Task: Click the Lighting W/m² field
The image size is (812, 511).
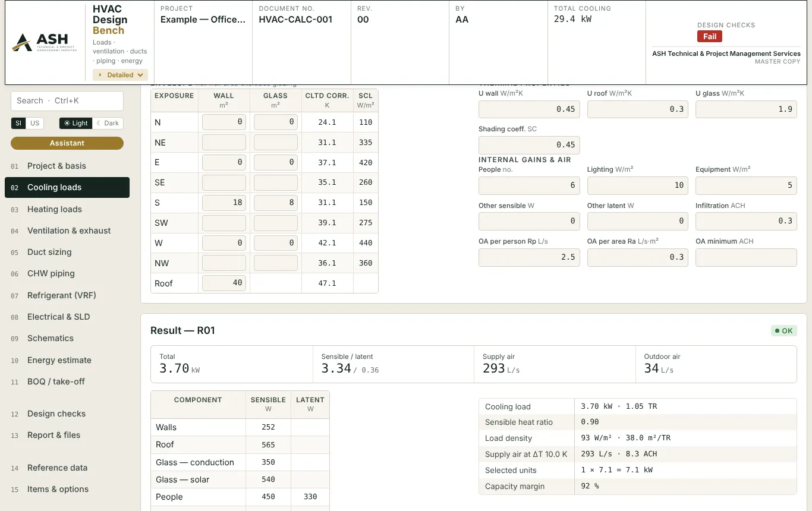Action: [x=638, y=185]
